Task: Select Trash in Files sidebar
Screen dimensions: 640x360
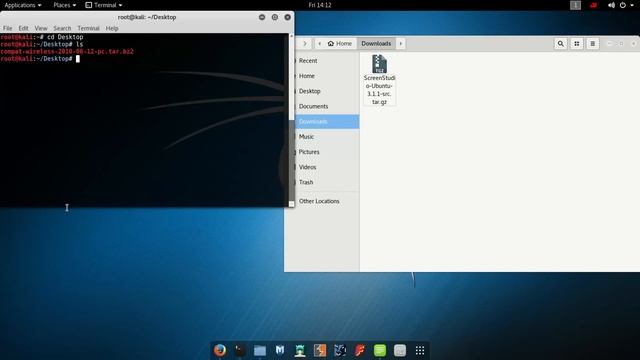Action: (326, 182)
